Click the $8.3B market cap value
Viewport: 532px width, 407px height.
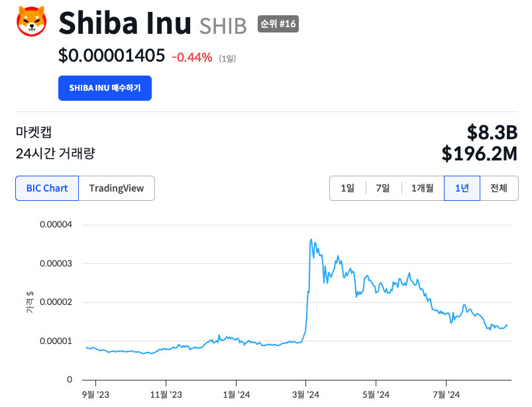coord(492,132)
